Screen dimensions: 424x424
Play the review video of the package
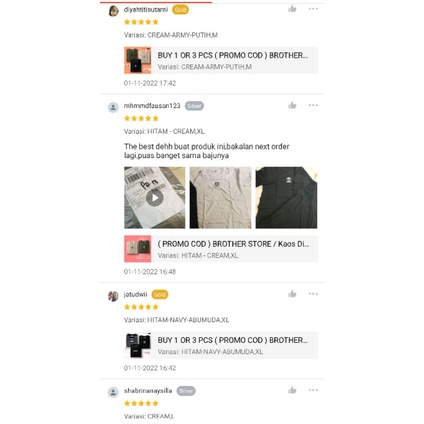(155, 198)
